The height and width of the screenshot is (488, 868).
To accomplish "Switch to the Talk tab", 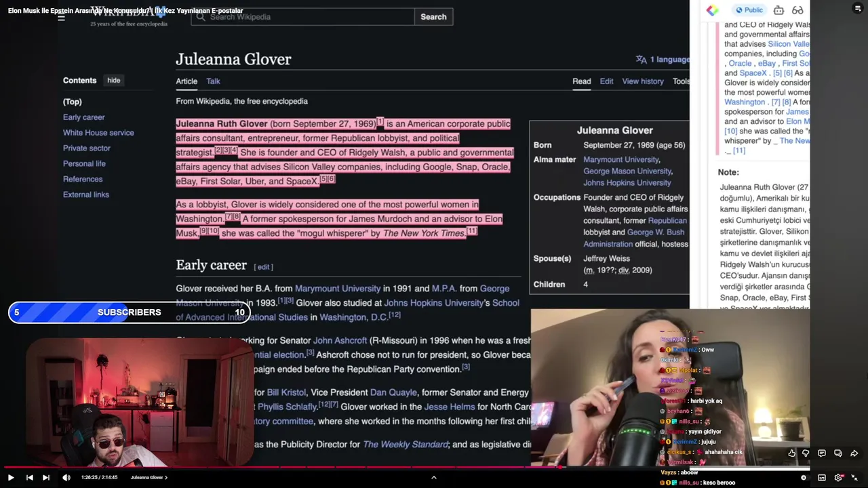I will pos(213,81).
